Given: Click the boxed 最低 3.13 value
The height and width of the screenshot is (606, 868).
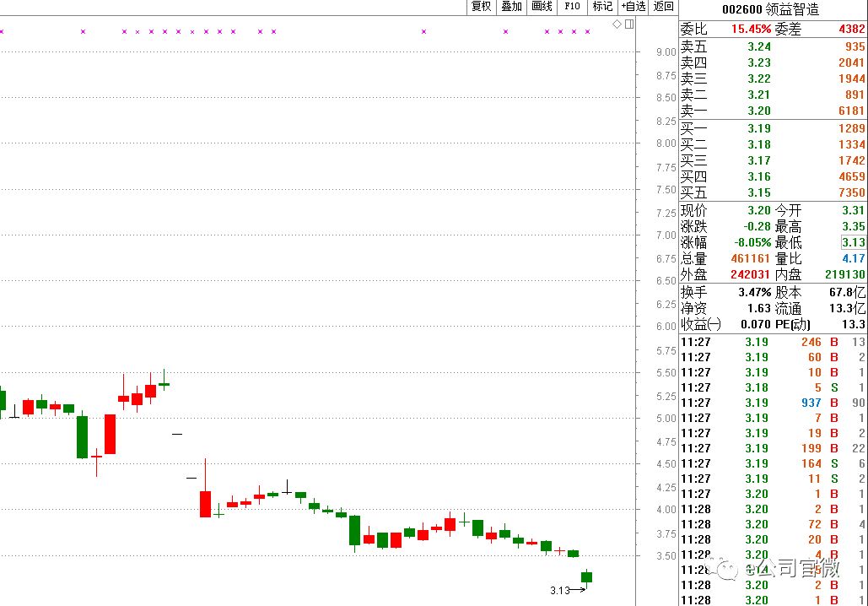Looking at the screenshot, I should point(853,242).
